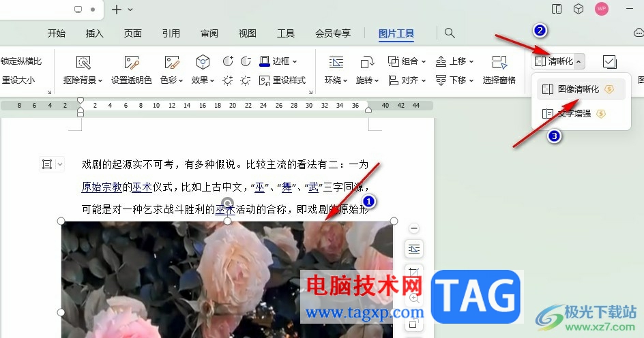Viewport: 644px width, 338px height.
Task: Toggle 锁定纵横比 lock aspect ratio
Action: 21,61
